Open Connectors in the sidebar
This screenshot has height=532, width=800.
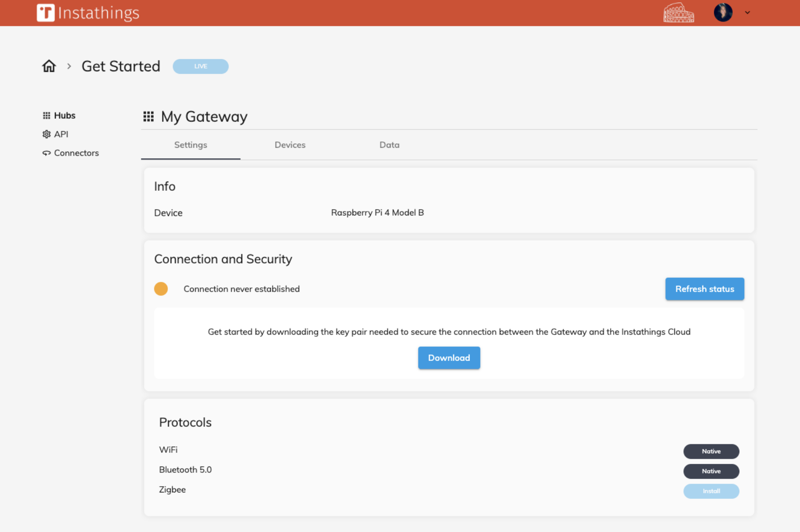(76, 153)
